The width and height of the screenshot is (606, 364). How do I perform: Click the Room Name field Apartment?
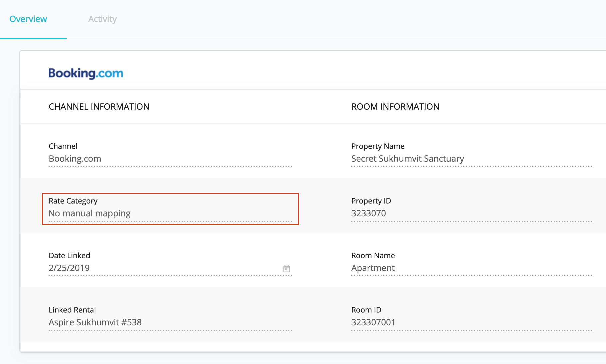coord(472,268)
